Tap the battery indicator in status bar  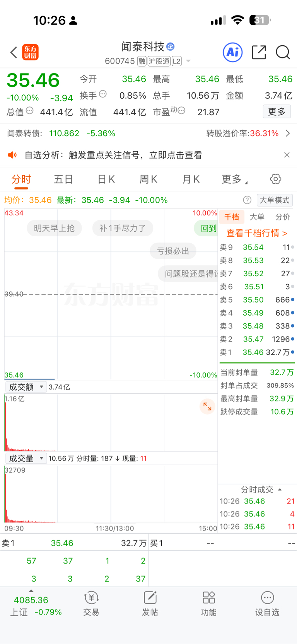[x=260, y=20]
